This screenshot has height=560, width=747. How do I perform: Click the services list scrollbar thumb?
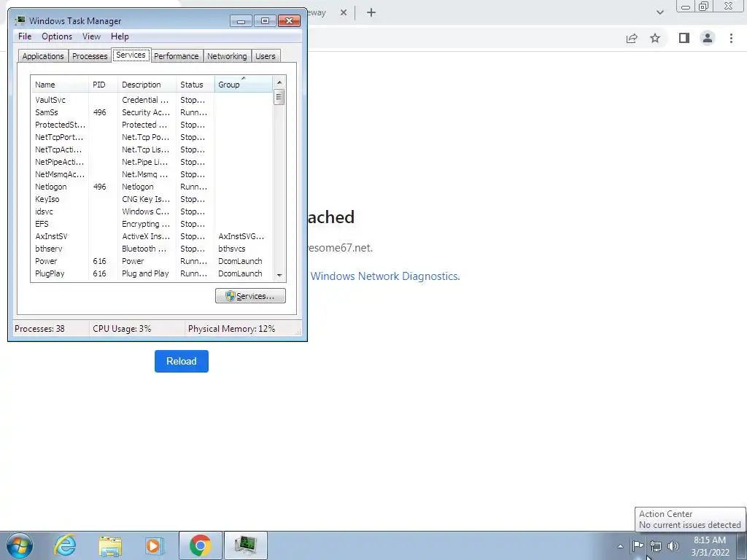pos(279,97)
